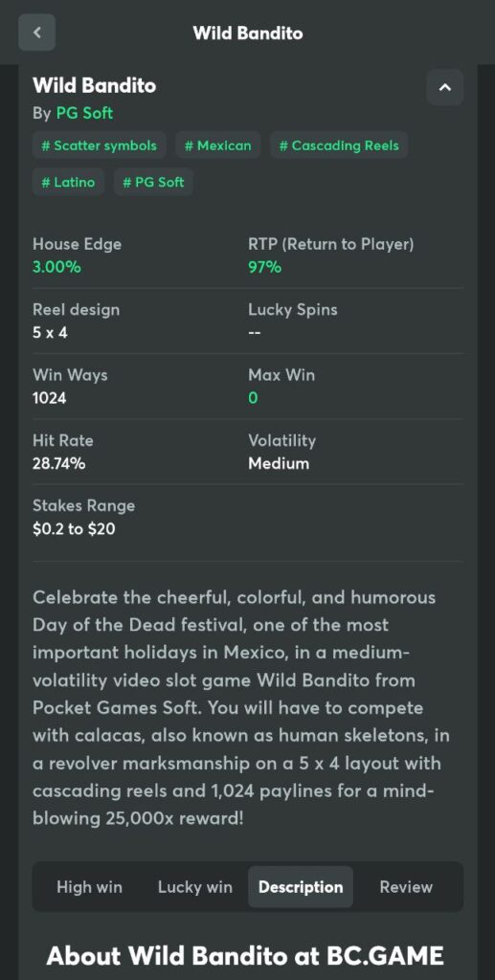This screenshot has width=495, height=980.
Task: Open the # PG Soft tag
Action: [x=154, y=182]
